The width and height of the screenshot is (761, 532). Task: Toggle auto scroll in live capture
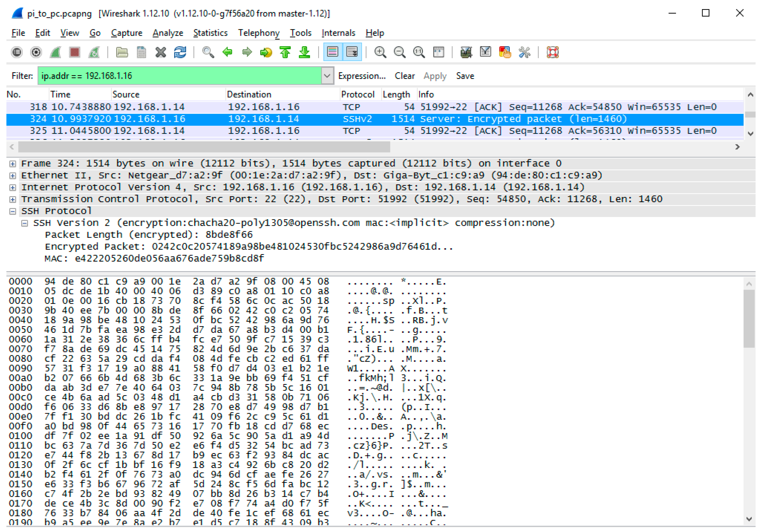(x=352, y=52)
